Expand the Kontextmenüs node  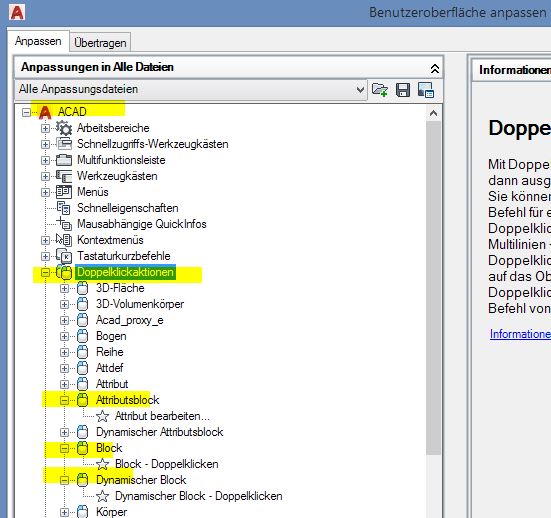click(45, 240)
